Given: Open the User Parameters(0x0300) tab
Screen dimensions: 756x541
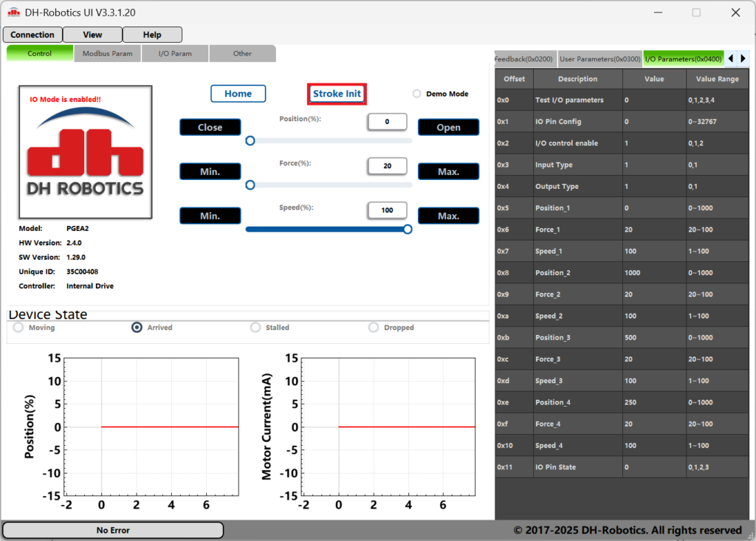Looking at the screenshot, I should point(599,59).
